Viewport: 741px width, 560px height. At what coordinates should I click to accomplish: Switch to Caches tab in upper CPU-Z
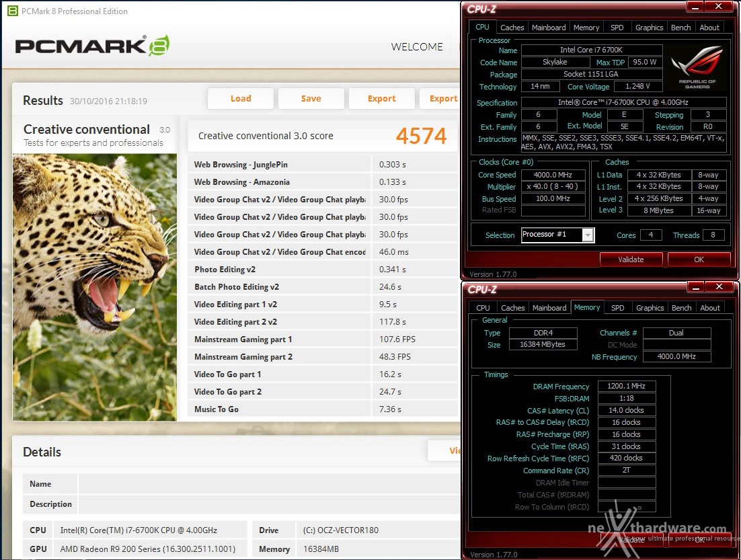pos(512,28)
